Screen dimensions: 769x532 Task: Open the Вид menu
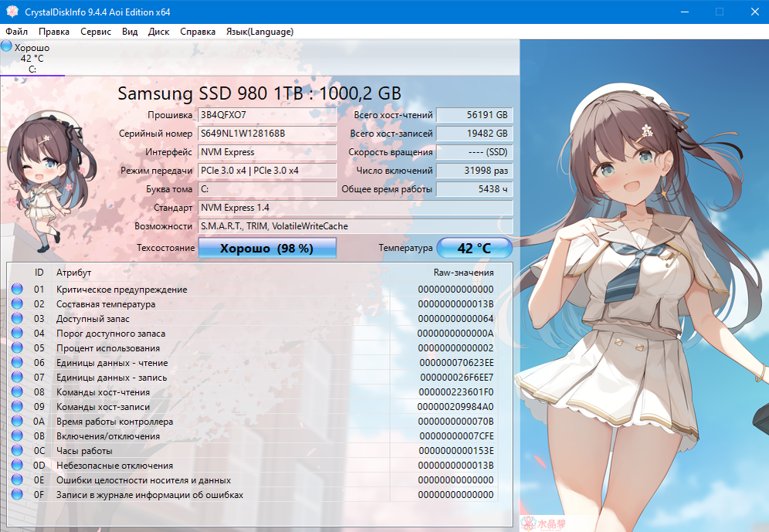tap(130, 32)
